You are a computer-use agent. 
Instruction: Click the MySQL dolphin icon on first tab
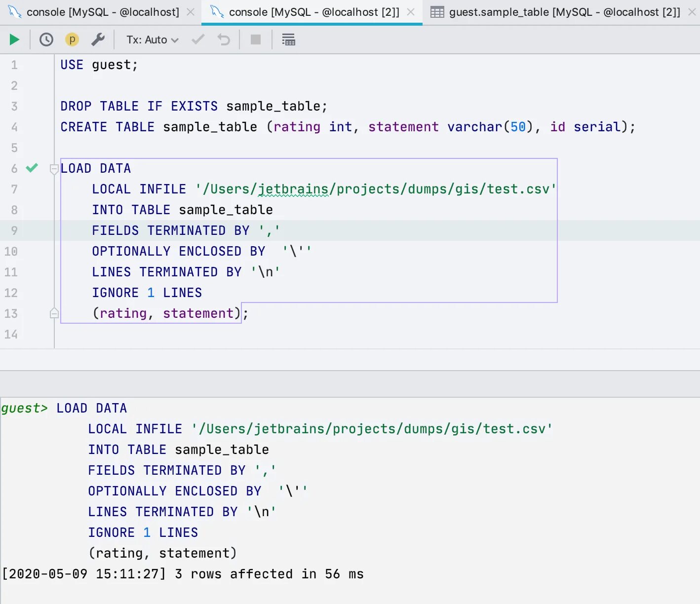point(15,12)
